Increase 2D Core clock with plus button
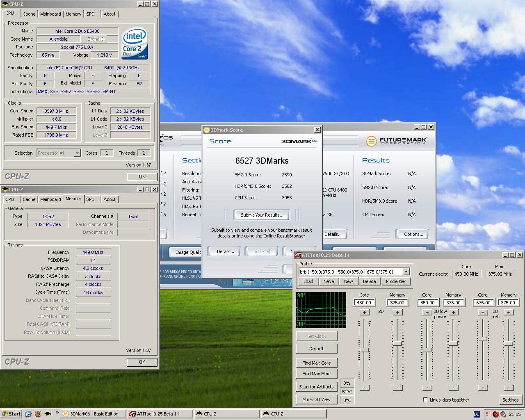 [x=364, y=313]
